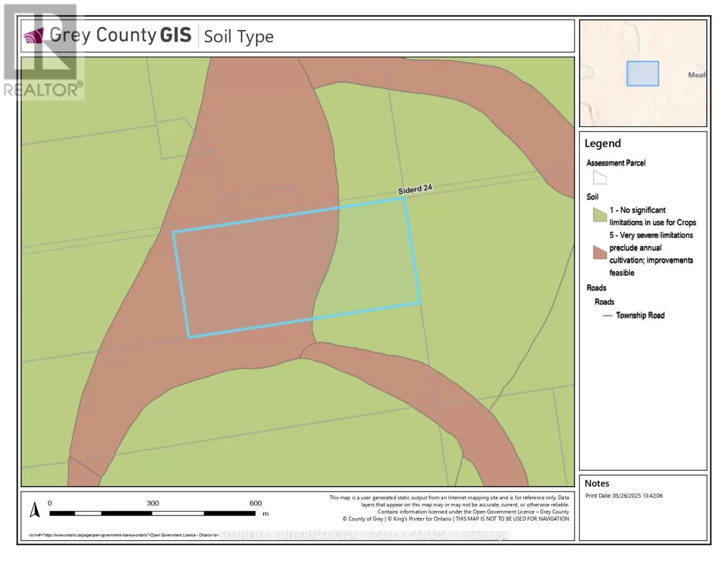Click the scale bar's 300 label
Image resolution: width=728 pixels, height=563 pixels.
pyautogui.click(x=153, y=503)
